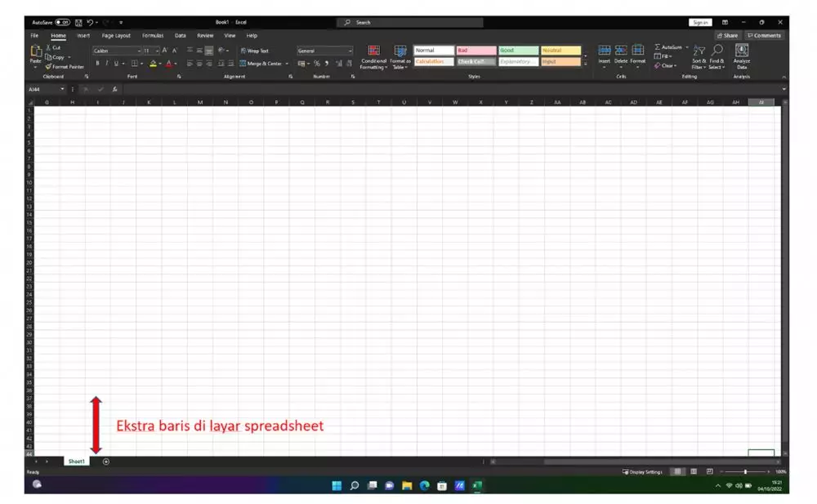Open the Page Layout ribbon tab

pyautogui.click(x=116, y=36)
